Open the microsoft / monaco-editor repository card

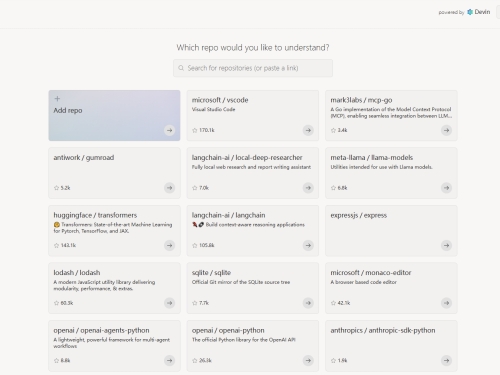point(391,288)
